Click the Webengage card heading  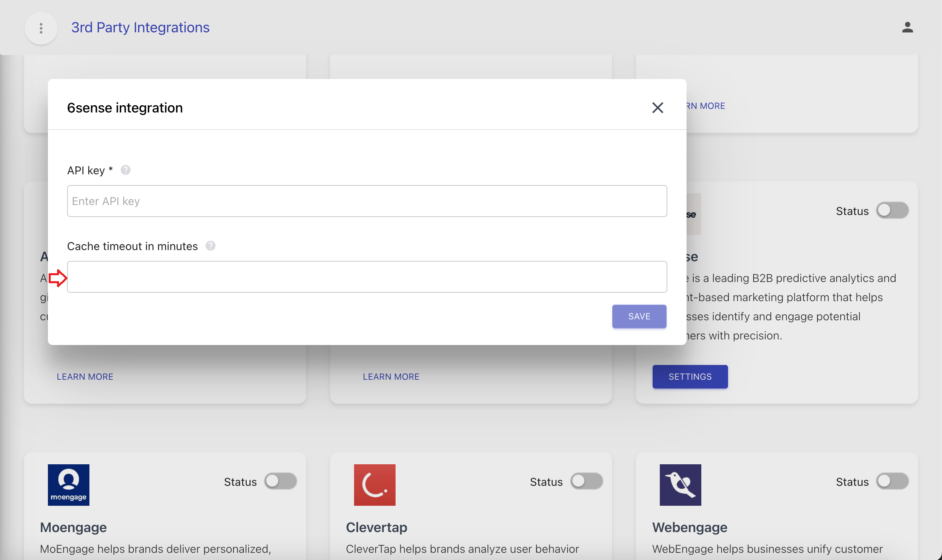689,527
